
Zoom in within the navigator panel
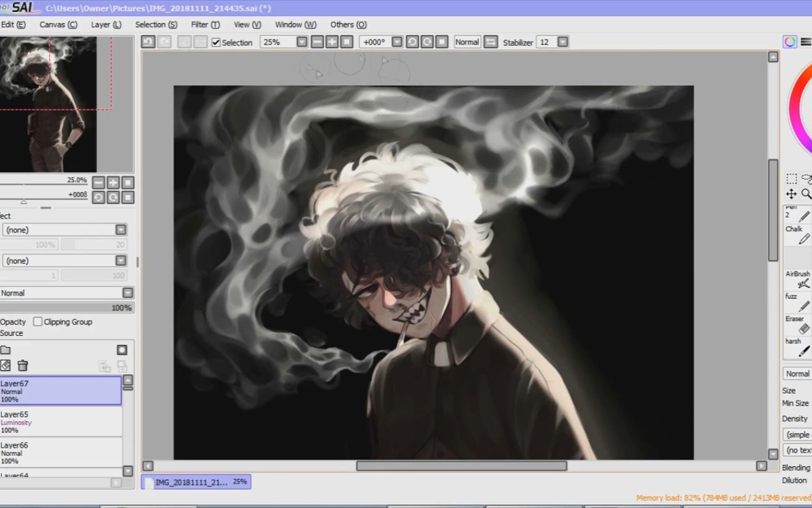pyautogui.click(x=113, y=183)
